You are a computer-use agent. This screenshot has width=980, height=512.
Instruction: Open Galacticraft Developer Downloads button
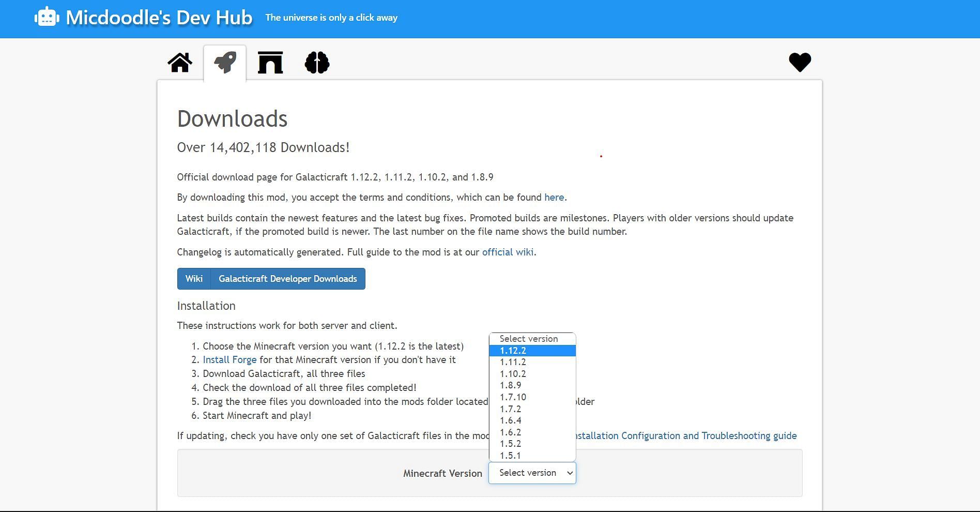pos(287,279)
